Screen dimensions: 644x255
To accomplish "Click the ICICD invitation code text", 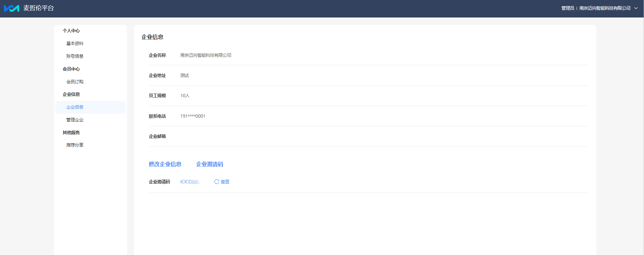I will click(x=190, y=182).
